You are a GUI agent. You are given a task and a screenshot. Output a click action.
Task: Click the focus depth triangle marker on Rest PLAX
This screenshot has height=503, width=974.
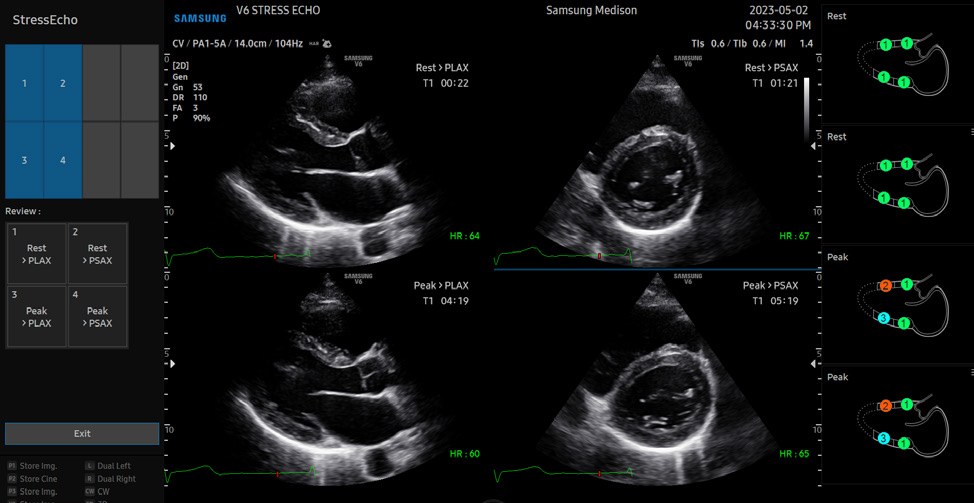(x=173, y=147)
